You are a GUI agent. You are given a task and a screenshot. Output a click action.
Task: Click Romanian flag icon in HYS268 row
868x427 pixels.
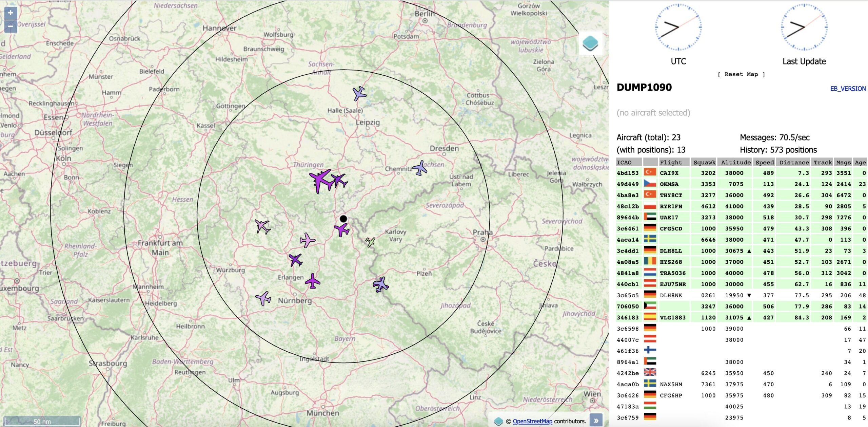pos(650,261)
